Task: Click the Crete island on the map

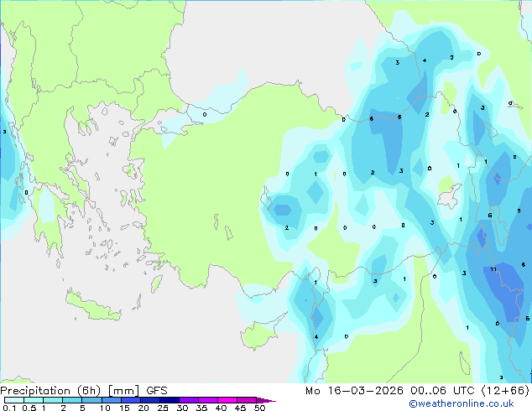Action: click(x=92, y=305)
